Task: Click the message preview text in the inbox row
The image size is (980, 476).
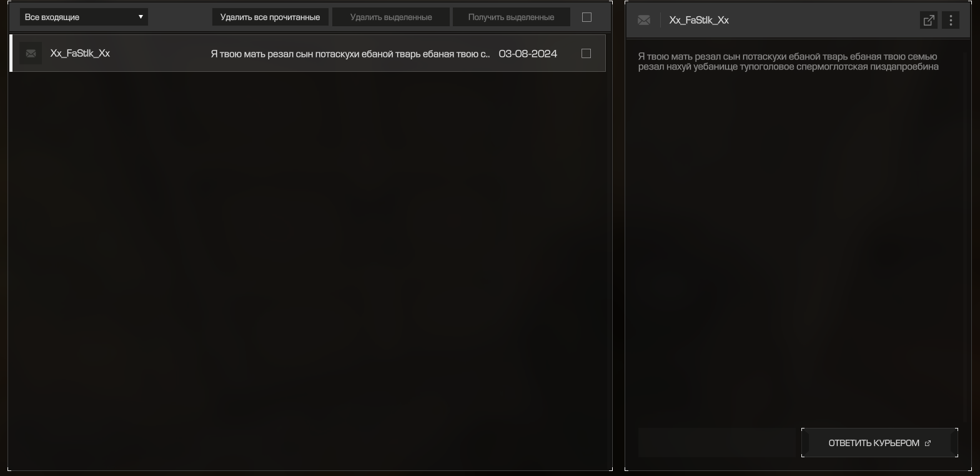Action: (x=350, y=54)
